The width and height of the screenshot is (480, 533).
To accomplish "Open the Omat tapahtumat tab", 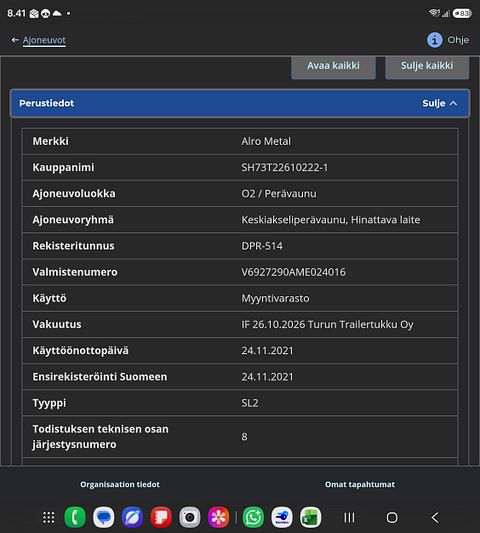I will (x=360, y=484).
